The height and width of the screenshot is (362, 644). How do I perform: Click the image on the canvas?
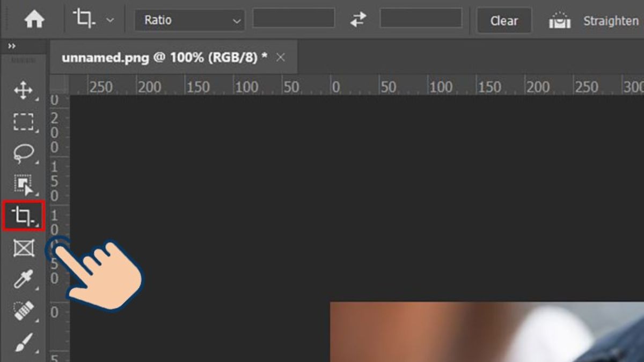(x=487, y=332)
